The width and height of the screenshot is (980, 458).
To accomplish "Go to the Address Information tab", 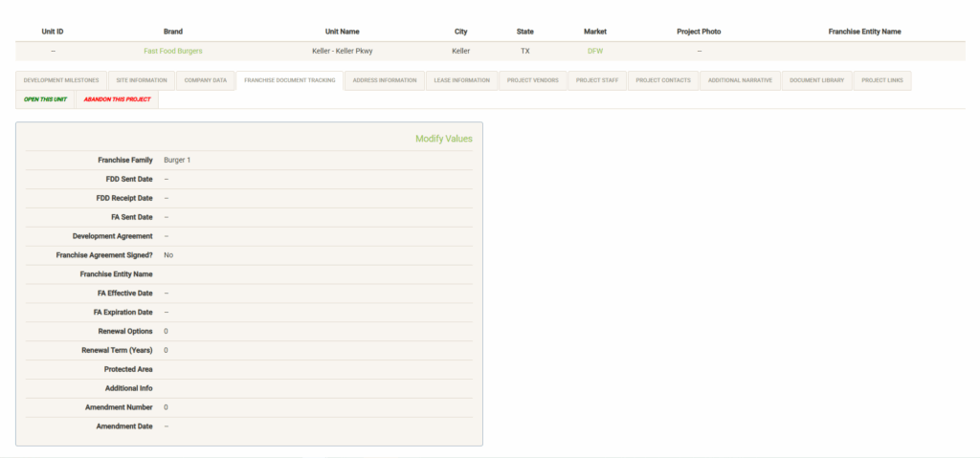I will point(384,80).
